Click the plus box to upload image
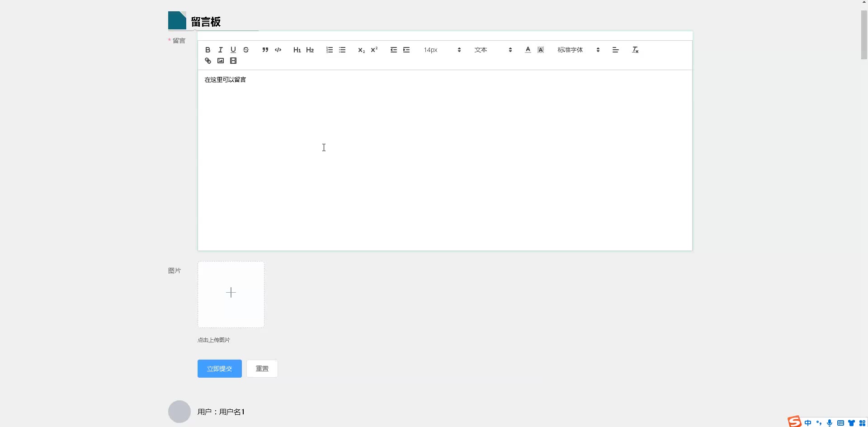Screen dimensions: 868x427 [x=231, y=294]
